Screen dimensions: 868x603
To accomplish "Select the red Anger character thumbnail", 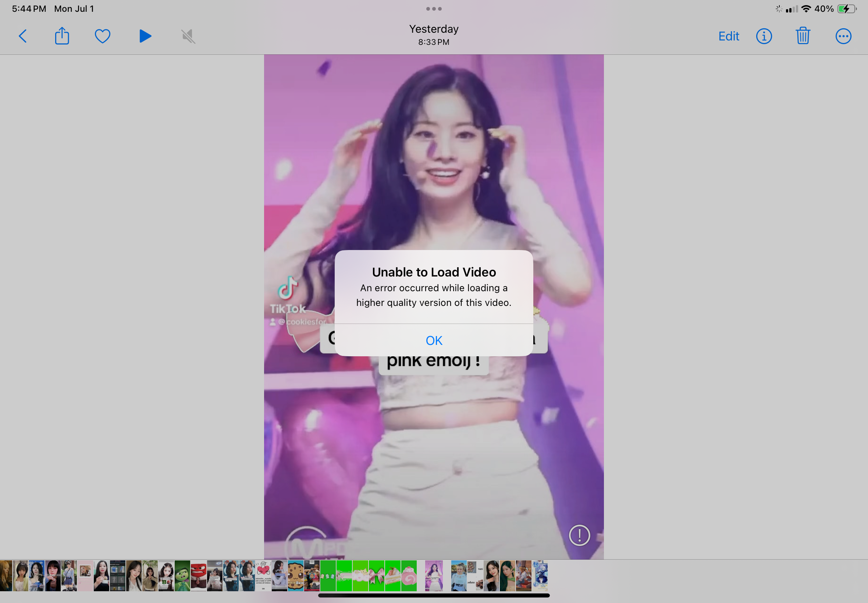I will tap(198, 576).
